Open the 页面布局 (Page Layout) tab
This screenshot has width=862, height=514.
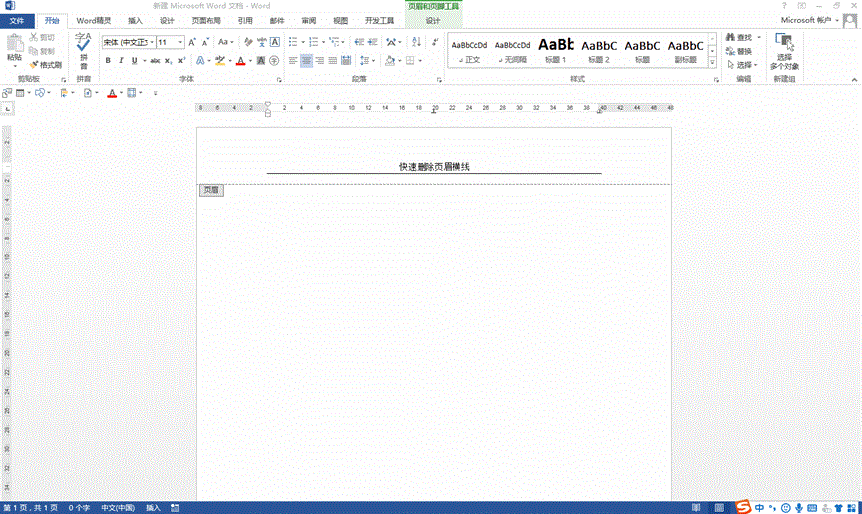[206, 20]
